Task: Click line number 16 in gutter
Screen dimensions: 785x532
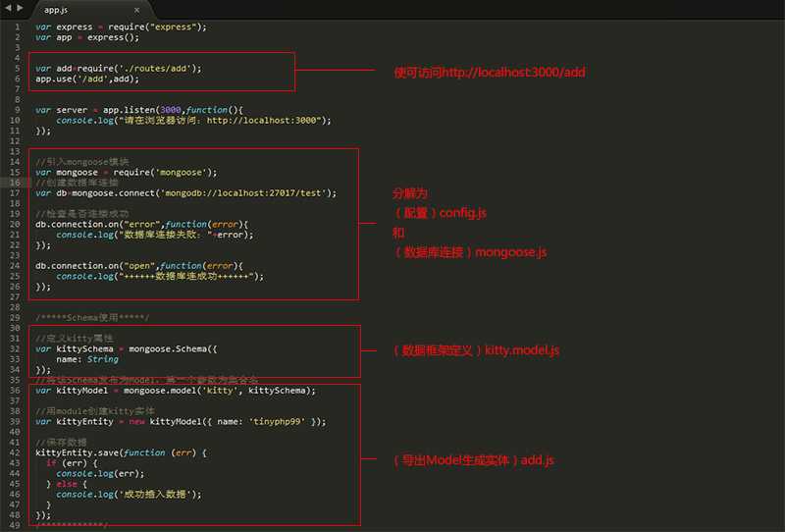Action: point(15,183)
